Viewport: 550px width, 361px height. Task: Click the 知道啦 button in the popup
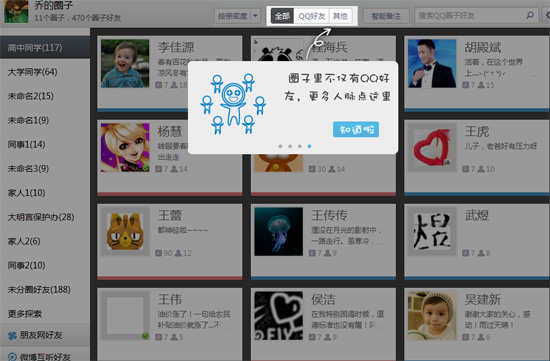[x=356, y=129]
